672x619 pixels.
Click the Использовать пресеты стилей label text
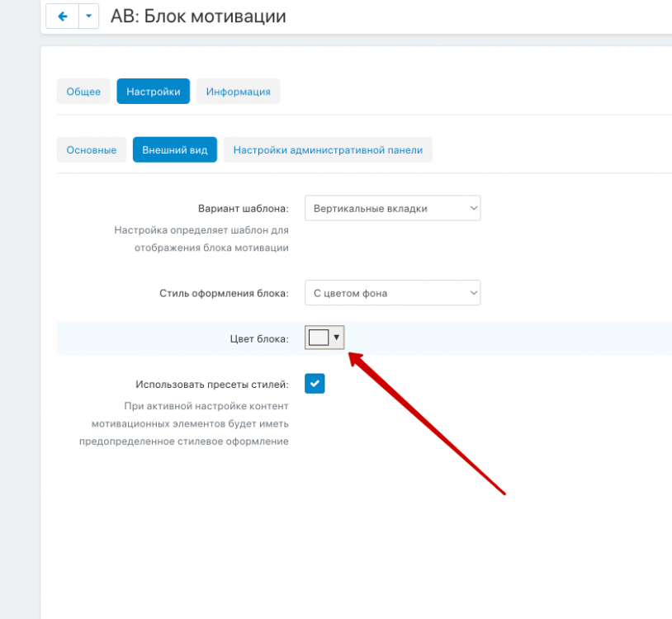[212, 385]
